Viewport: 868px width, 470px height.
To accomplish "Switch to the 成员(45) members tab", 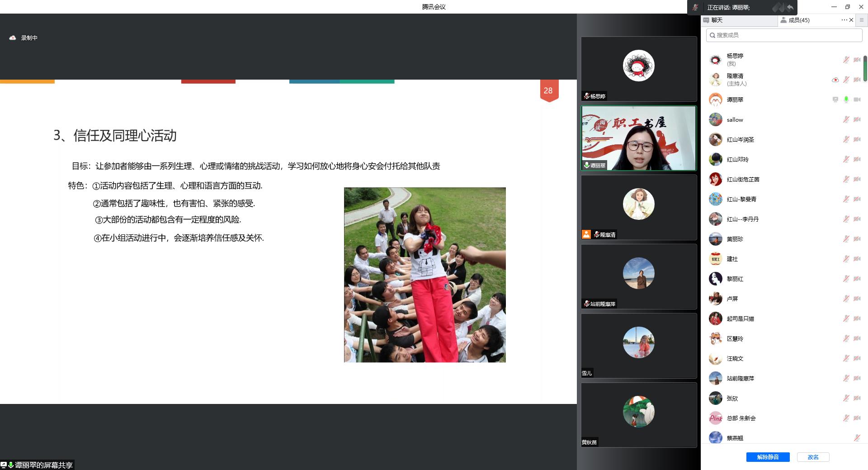I will pyautogui.click(x=799, y=20).
